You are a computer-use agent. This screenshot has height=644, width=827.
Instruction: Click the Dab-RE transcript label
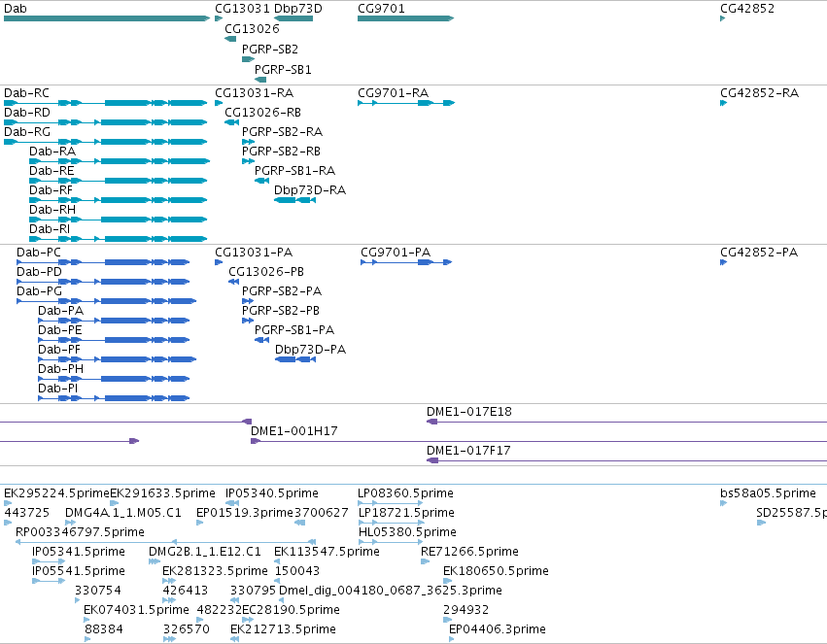click(52, 171)
